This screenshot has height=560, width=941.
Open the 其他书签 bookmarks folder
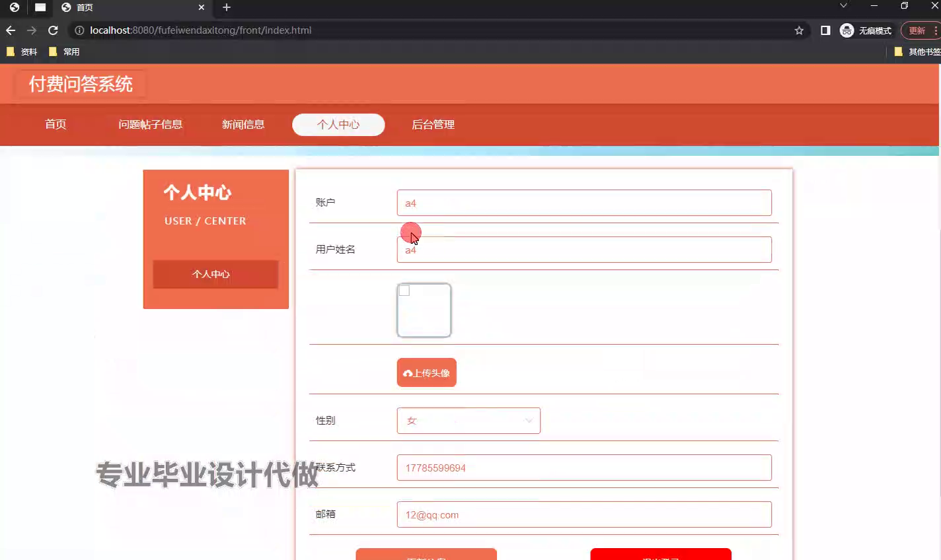[917, 52]
